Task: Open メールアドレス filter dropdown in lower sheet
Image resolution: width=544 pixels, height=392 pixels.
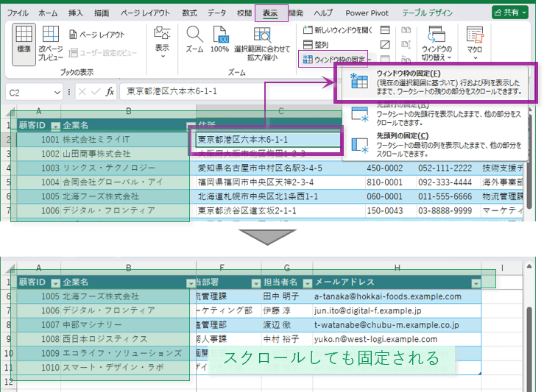Action: click(476, 283)
